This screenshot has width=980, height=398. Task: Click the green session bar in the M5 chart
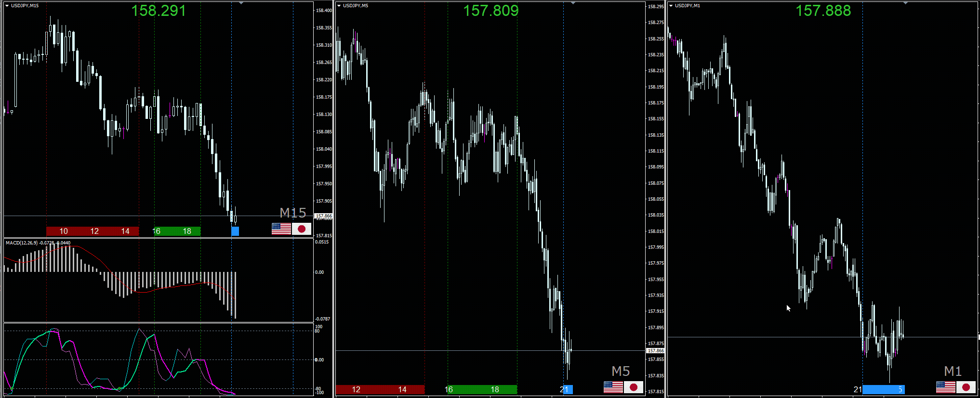(482, 389)
